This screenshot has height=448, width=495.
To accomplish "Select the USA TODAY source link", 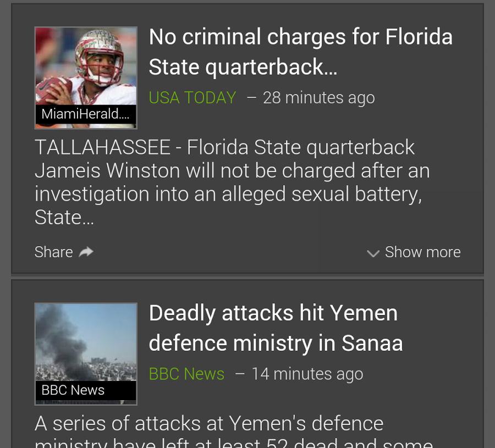I will pyautogui.click(x=193, y=98).
